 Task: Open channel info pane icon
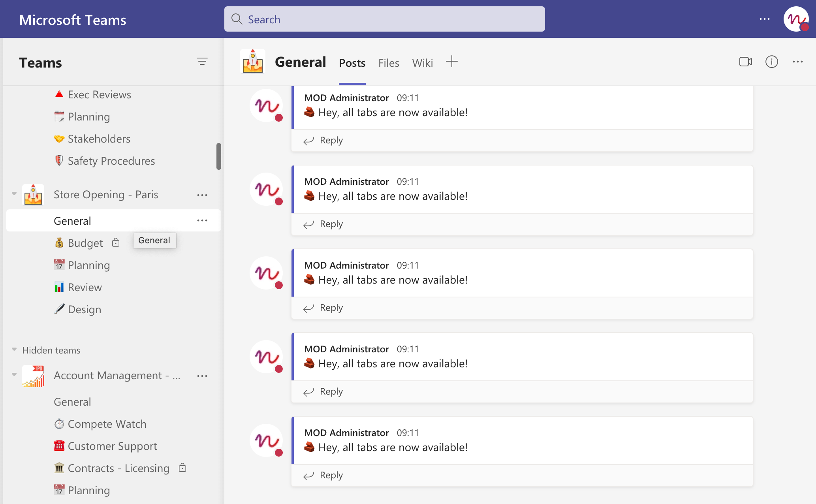tap(771, 62)
